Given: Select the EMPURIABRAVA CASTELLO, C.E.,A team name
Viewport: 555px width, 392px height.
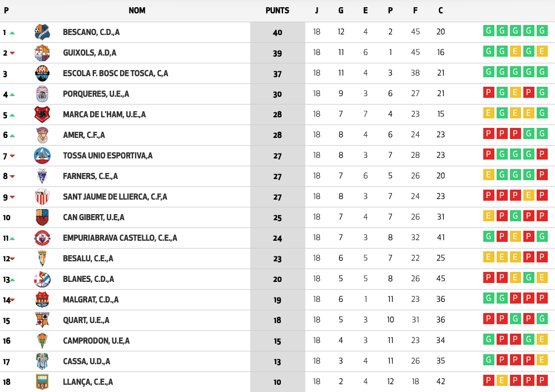Looking at the screenshot, I should click(120, 238).
